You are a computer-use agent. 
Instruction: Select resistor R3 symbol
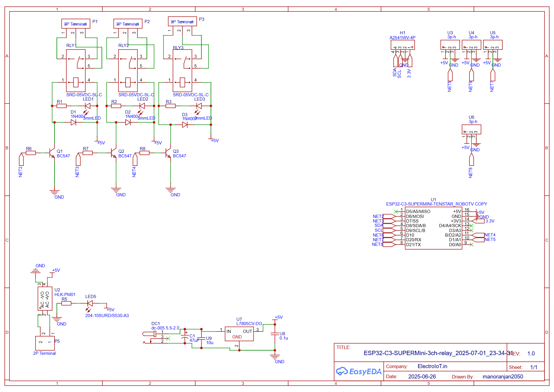171,106
